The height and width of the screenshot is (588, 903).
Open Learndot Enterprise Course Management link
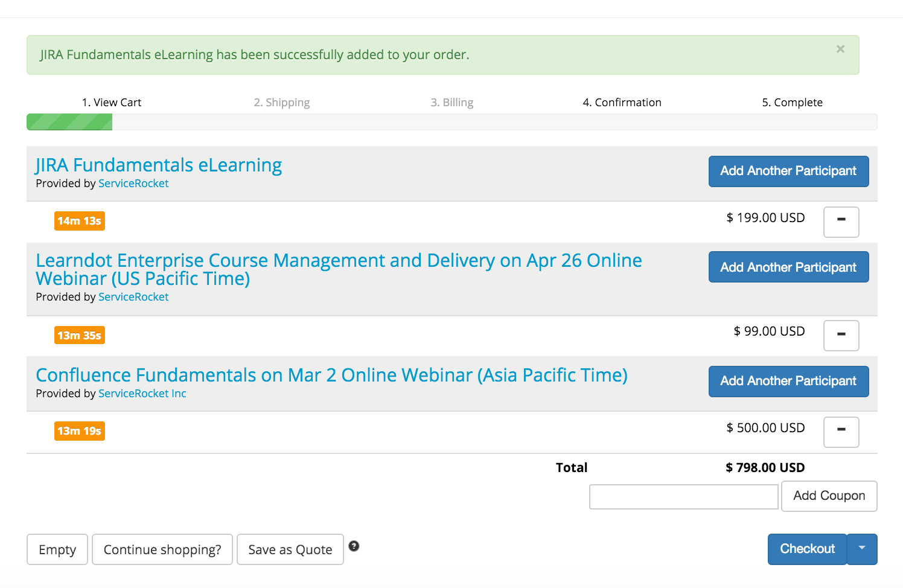[339, 269]
